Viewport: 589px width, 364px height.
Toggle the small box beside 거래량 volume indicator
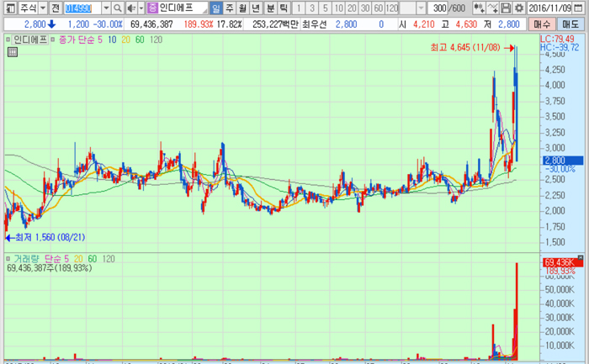click(9, 258)
